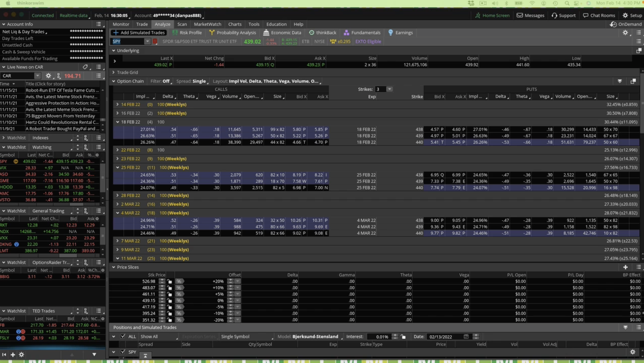
Task: Click plus icon at bottom of left sidebar
Action: tap(13, 355)
